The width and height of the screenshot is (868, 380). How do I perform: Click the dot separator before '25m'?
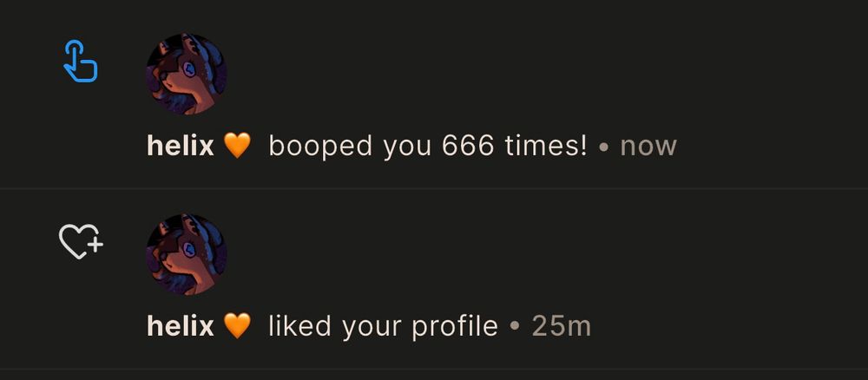(x=516, y=327)
